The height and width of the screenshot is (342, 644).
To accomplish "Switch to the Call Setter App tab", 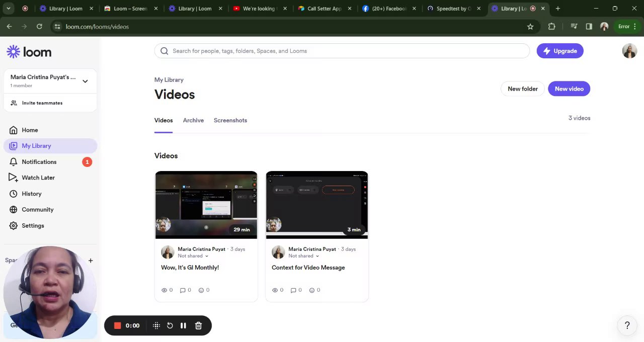I will pyautogui.click(x=325, y=9).
